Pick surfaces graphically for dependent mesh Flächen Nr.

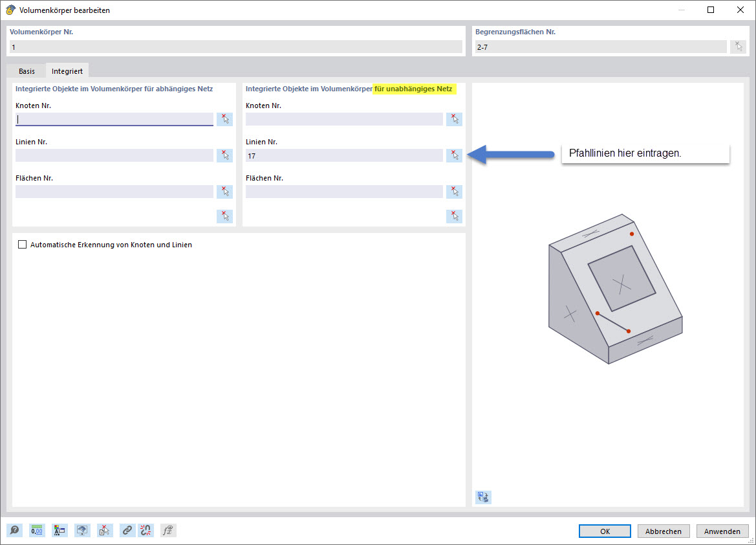[x=224, y=192]
